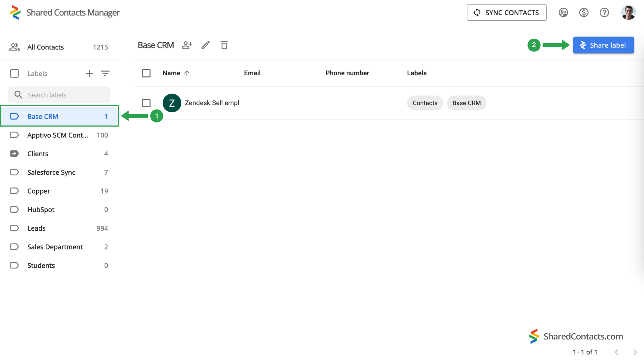Click the All Contacts people icon
This screenshot has width=644, height=362.
click(x=14, y=47)
